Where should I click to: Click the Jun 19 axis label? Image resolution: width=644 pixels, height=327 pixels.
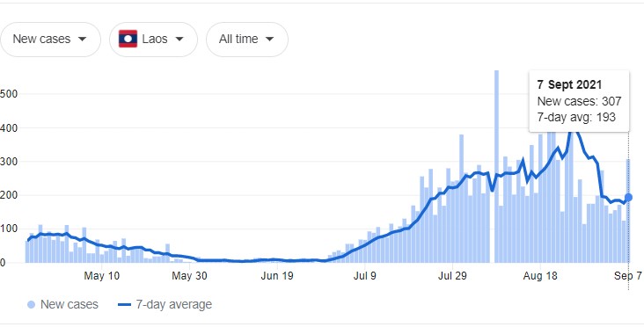[x=277, y=276]
